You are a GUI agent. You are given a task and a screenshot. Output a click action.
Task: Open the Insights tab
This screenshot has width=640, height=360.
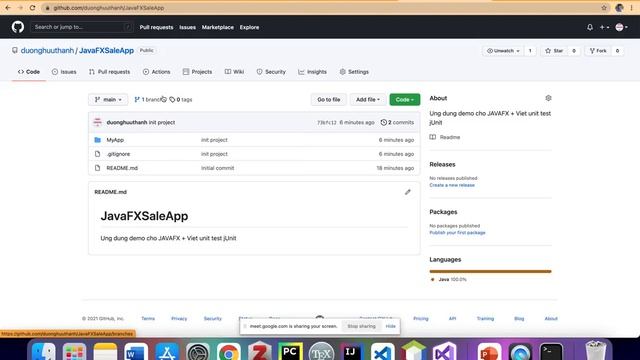pyautogui.click(x=312, y=72)
